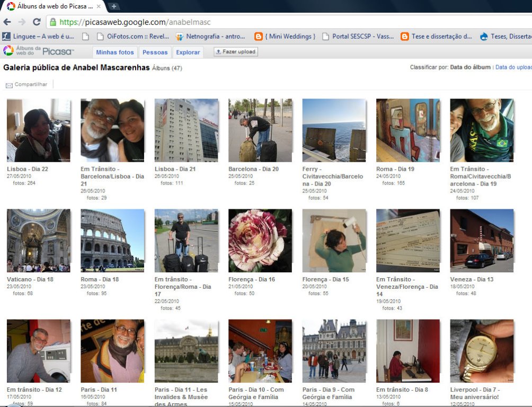Close the Picasa browser tab

[99, 6]
